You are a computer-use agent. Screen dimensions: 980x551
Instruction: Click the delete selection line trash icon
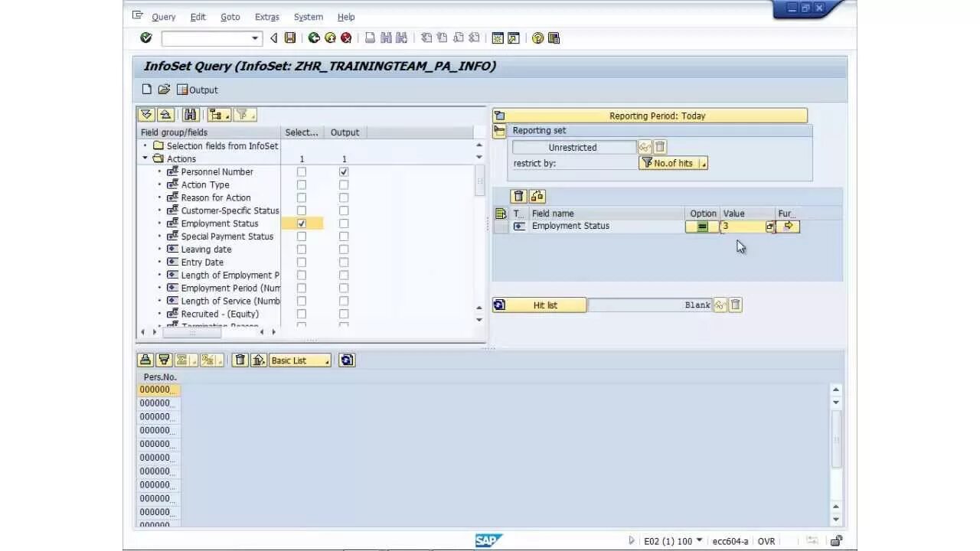click(518, 197)
